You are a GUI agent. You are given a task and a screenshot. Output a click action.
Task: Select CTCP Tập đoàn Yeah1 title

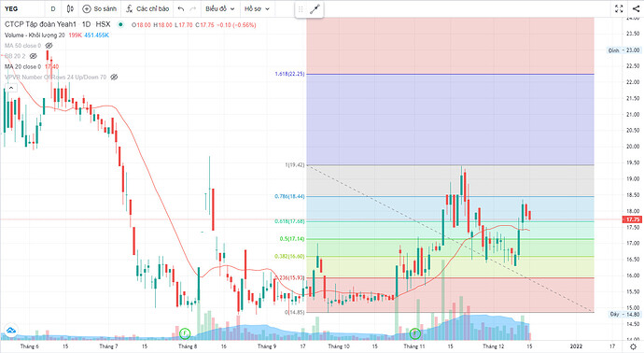coord(40,24)
